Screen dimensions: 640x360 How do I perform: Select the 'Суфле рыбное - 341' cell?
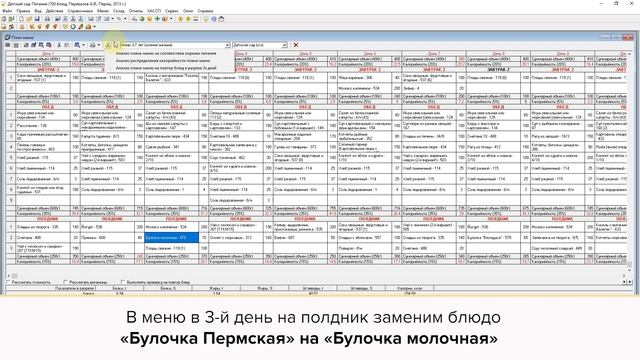171,147
